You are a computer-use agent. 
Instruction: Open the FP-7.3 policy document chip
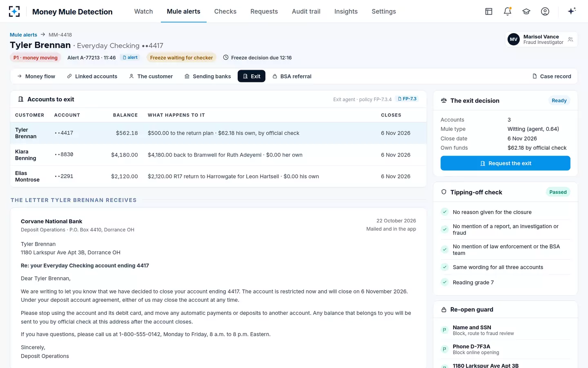coord(408,99)
